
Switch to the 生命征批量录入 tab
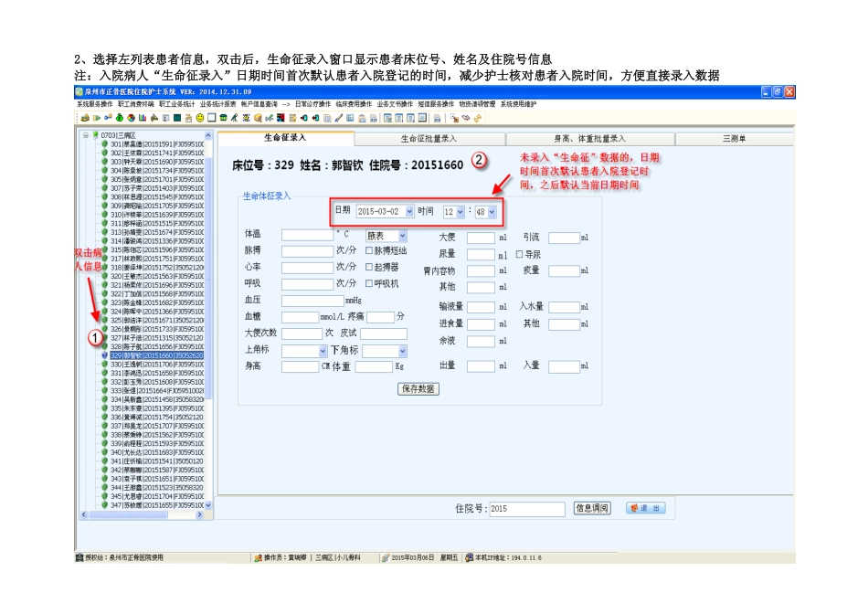[429, 138]
